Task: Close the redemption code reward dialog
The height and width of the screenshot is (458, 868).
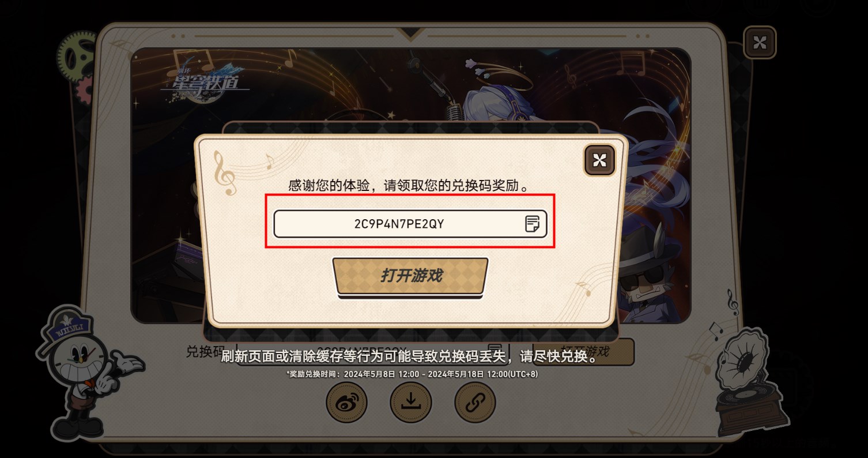Action: tap(599, 160)
